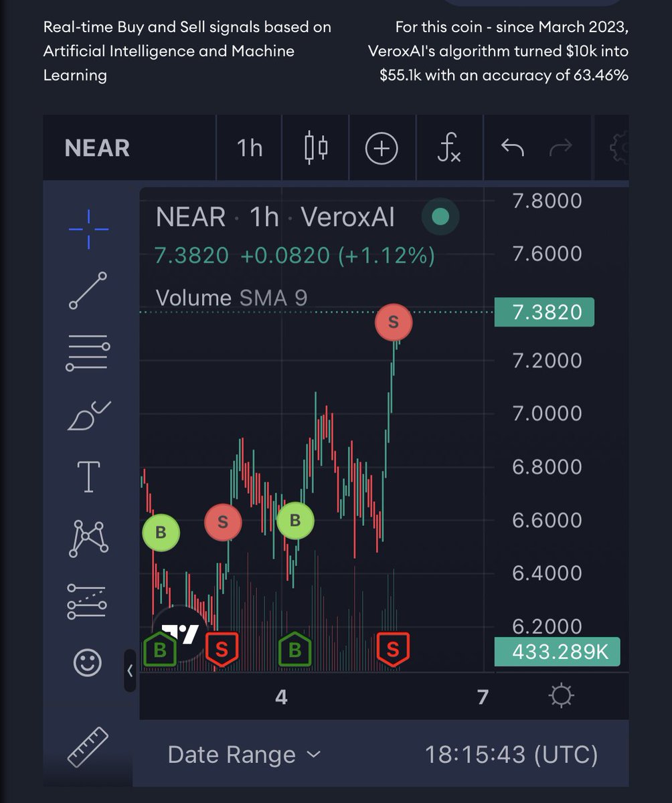Open the fx indicators menu
Viewport: 672px width, 803px height.
click(x=449, y=148)
